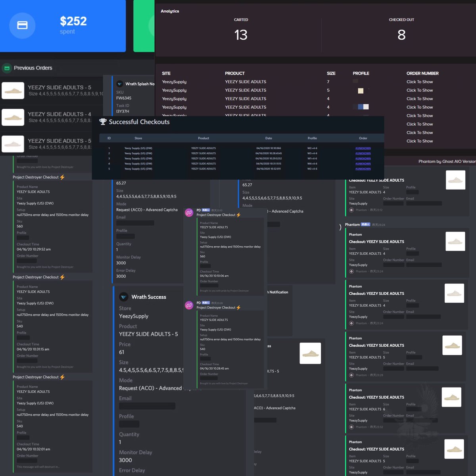476x476 pixels.
Task: Click Date column header in Successful Checkouts
Action: [269, 138]
